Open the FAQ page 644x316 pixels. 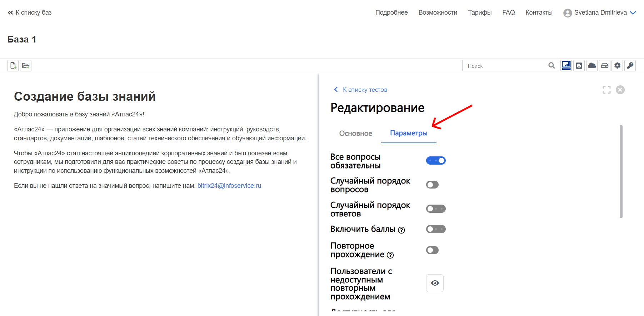509,12
